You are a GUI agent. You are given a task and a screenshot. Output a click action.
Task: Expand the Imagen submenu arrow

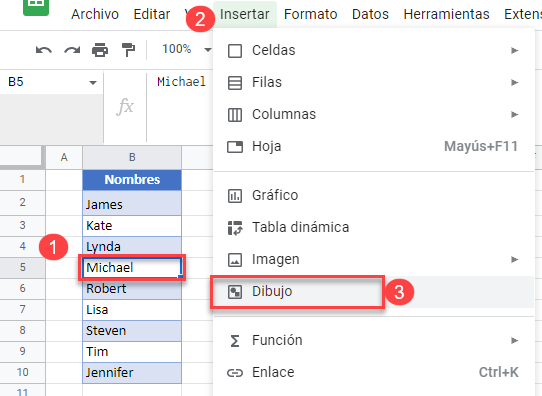515,260
